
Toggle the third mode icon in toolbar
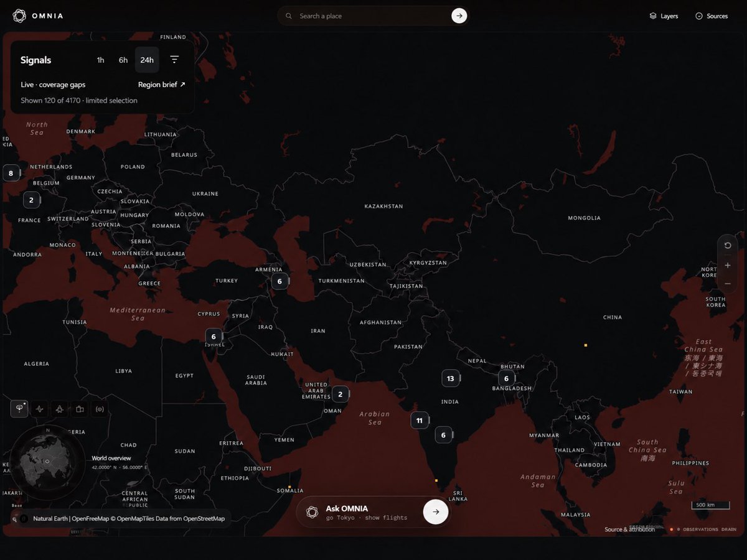pyautogui.click(x=60, y=409)
